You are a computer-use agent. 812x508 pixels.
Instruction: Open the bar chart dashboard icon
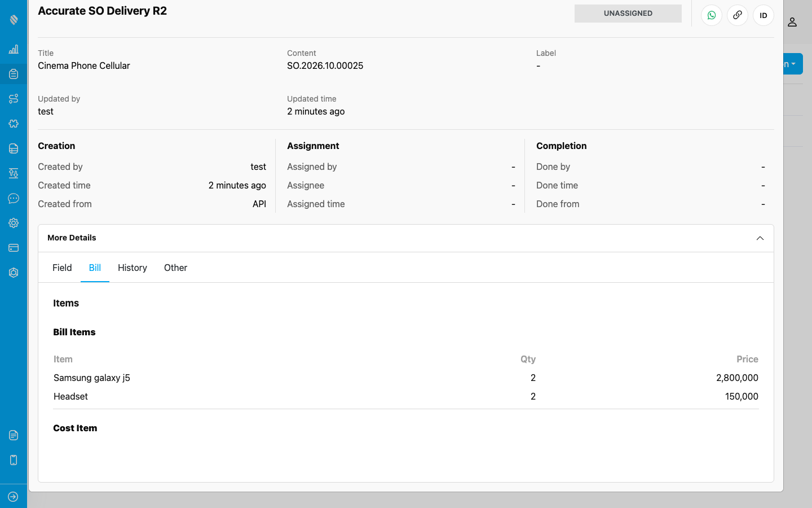[14, 49]
